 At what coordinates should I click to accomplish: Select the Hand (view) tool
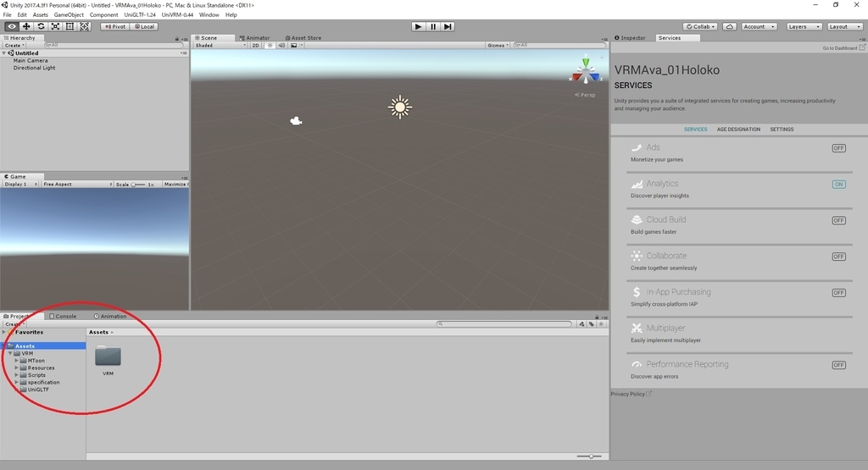coord(12,26)
